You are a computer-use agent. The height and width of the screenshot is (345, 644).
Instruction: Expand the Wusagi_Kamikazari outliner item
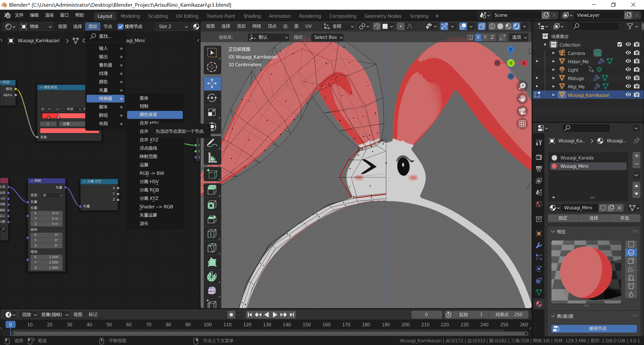[553, 95]
